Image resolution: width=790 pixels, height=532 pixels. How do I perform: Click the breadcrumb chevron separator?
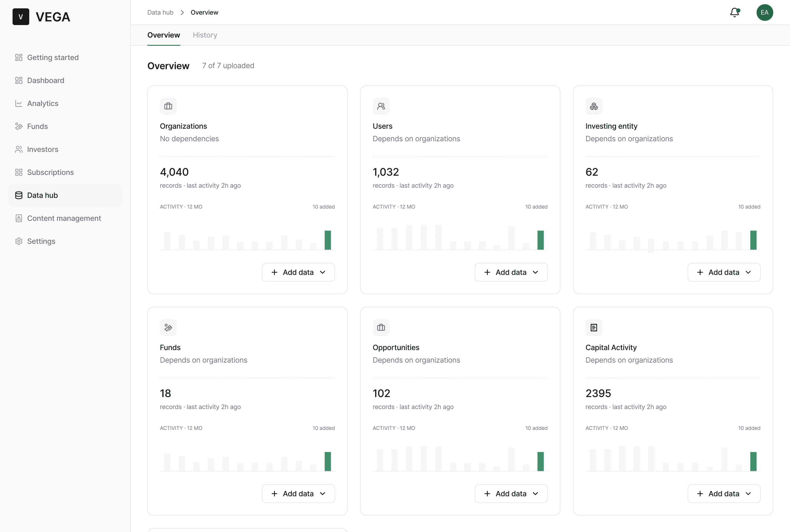point(182,13)
